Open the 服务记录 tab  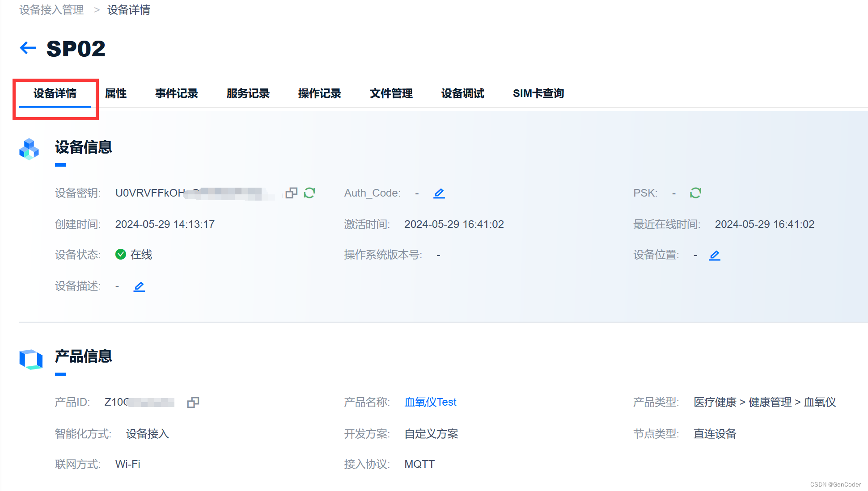[248, 93]
